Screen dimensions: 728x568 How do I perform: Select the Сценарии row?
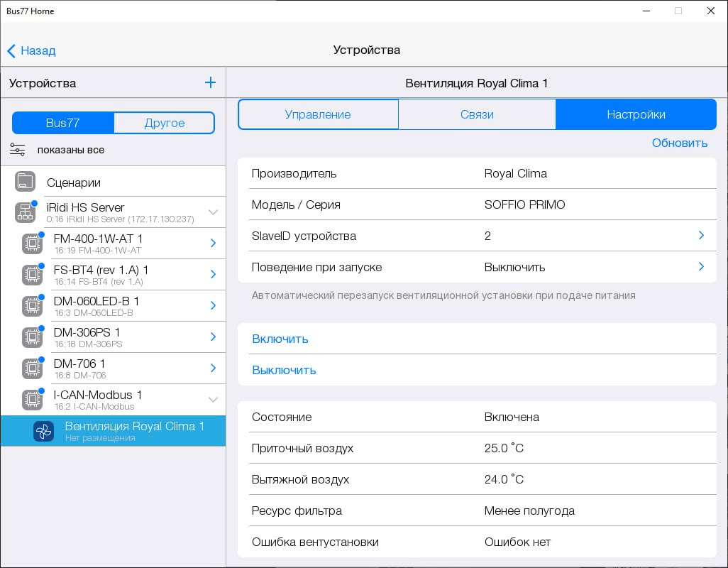click(x=114, y=182)
